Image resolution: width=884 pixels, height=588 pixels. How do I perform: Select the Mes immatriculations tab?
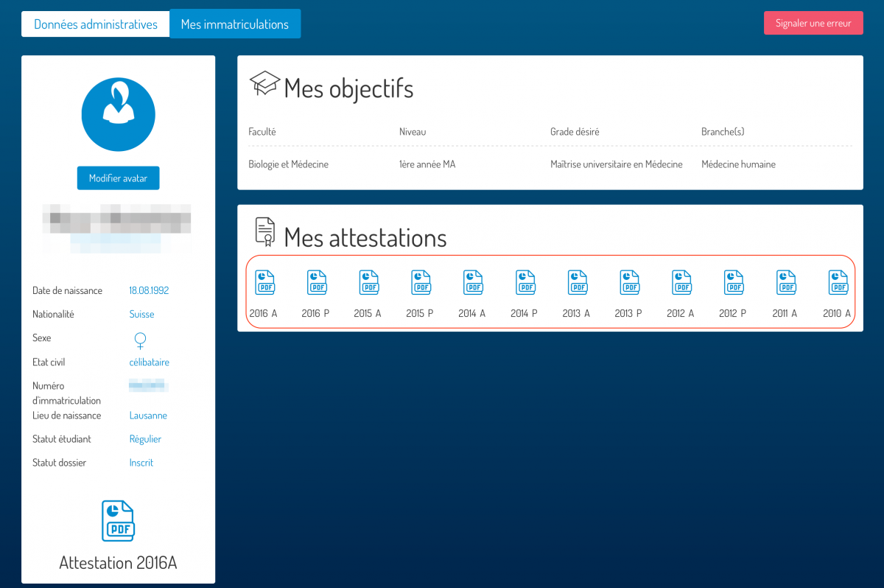[x=235, y=24]
